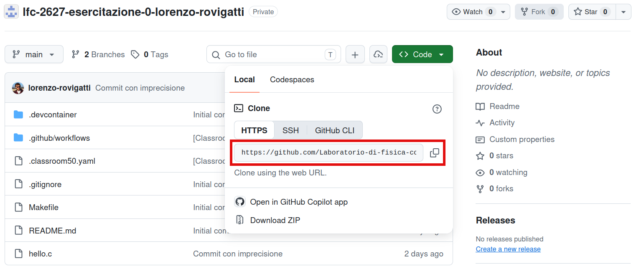Open the Watch notifications dropdown

point(478,12)
